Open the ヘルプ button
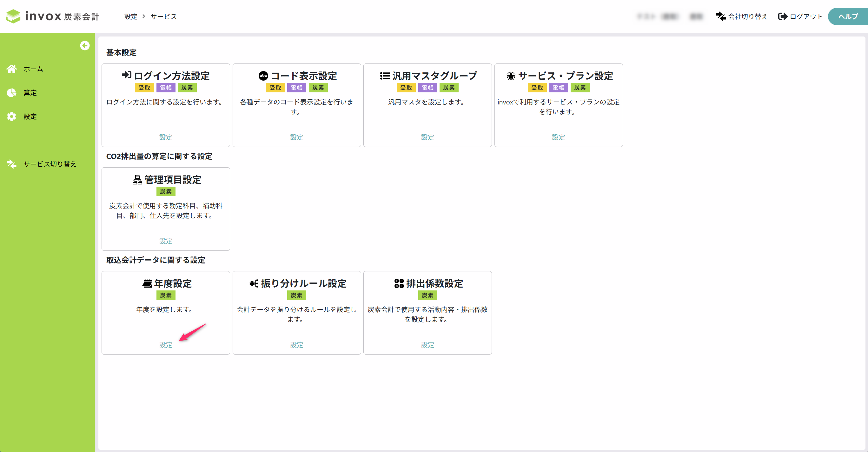This screenshot has width=868, height=452. 848,16
